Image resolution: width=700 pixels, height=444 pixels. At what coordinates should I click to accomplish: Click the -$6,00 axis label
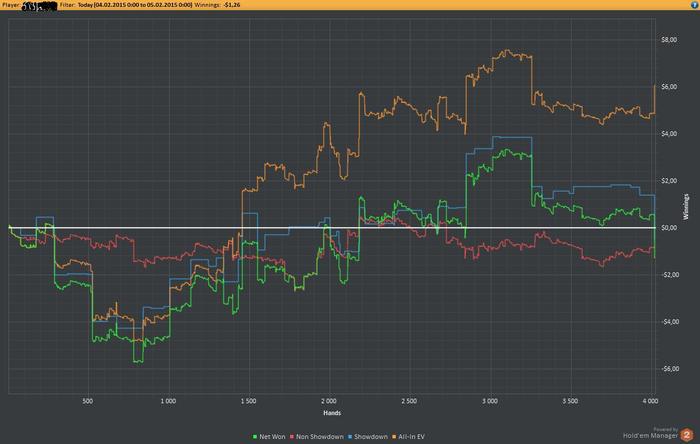[x=669, y=369]
